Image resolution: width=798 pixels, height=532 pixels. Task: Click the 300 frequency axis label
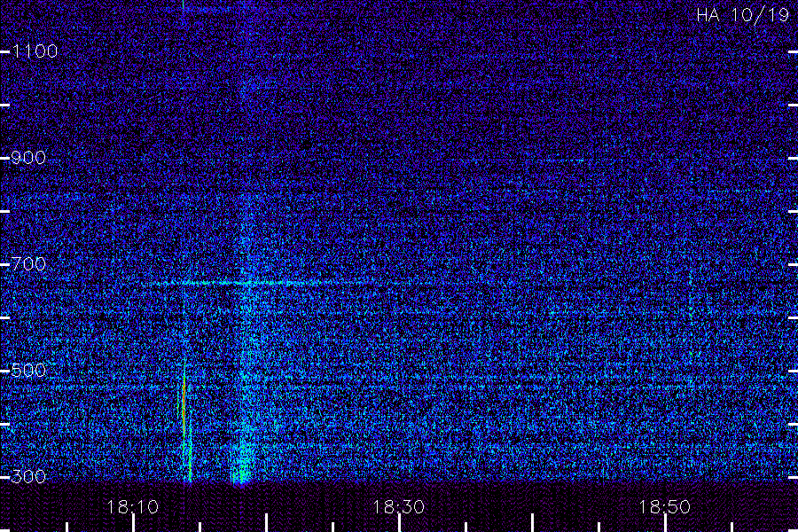pos(28,476)
